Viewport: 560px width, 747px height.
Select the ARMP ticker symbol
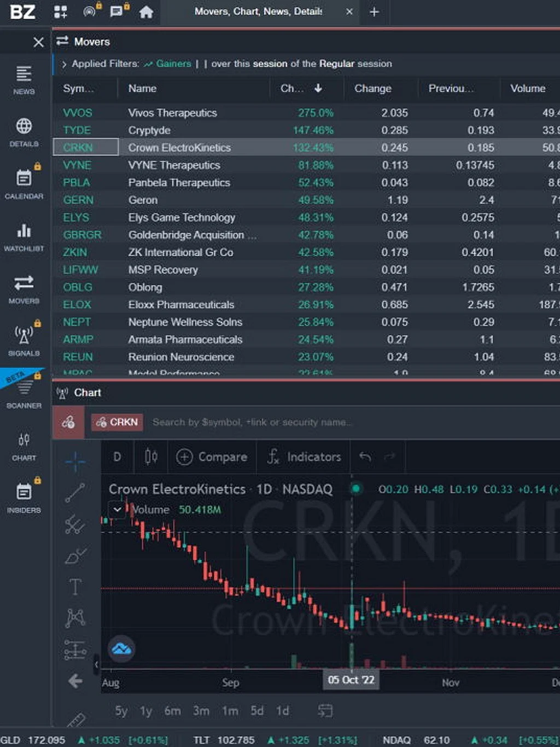tap(78, 340)
